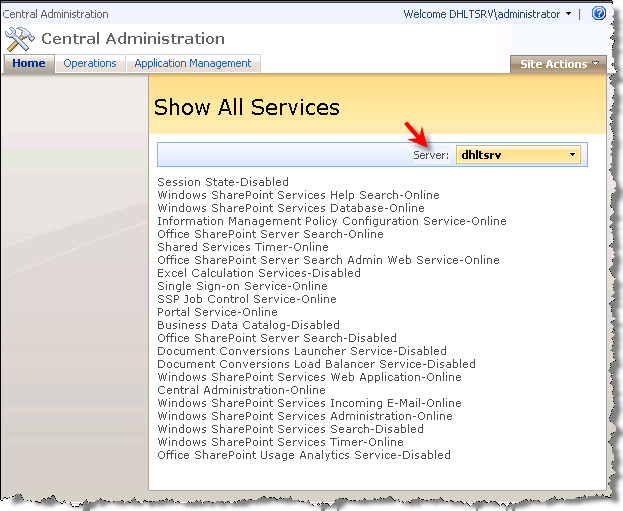Viewport: 623px width, 511px height.
Task: Expand the Site Actions menu
Action: pyautogui.click(x=558, y=64)
